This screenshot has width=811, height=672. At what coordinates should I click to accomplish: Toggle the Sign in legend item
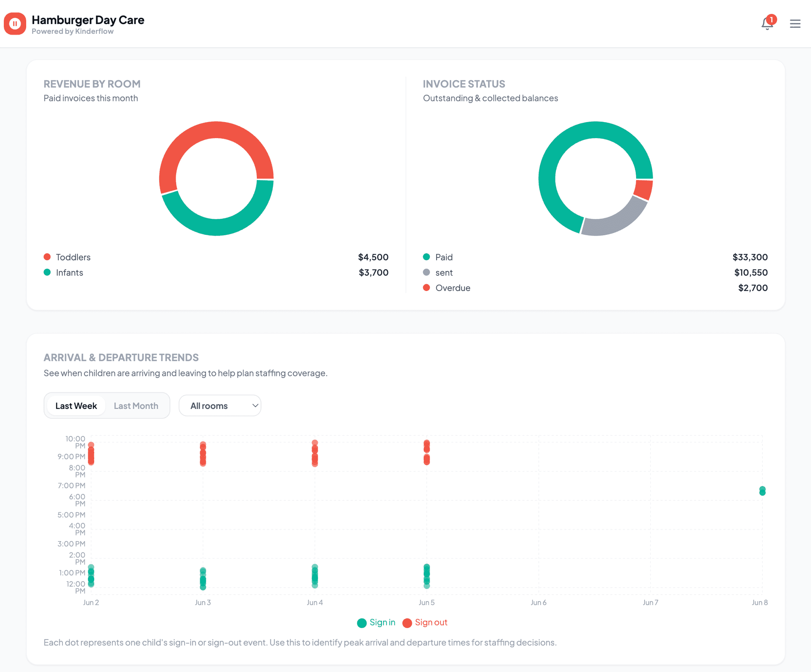[376, 623]
